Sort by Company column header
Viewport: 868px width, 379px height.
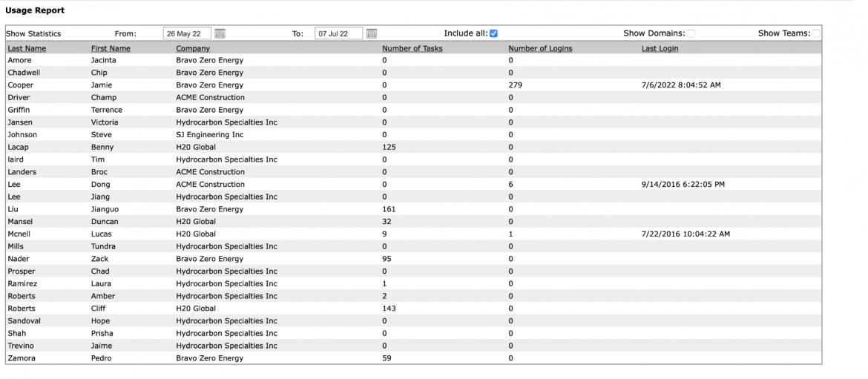193,49
